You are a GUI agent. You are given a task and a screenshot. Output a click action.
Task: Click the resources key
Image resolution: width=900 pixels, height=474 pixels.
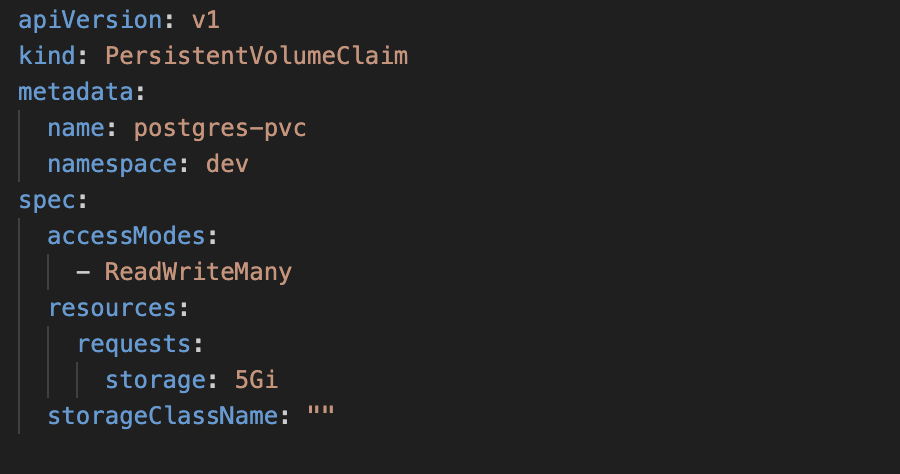(x=112, y=309)
